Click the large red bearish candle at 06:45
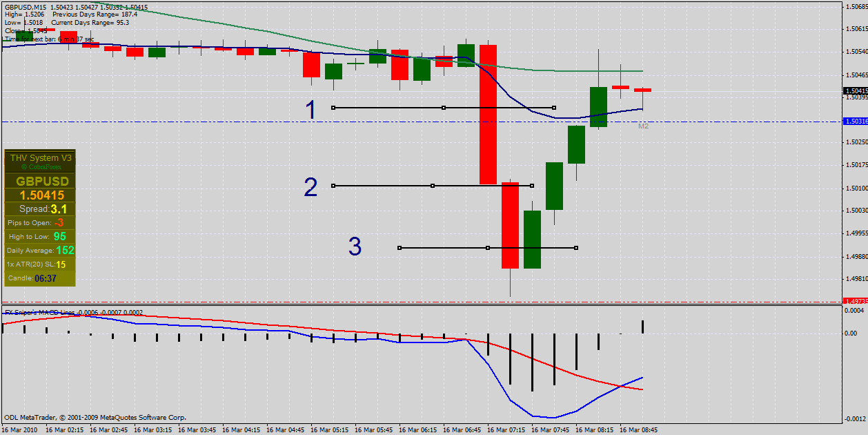Image resolution: width=868 pixels, height=435 pixels. (488, 114)
